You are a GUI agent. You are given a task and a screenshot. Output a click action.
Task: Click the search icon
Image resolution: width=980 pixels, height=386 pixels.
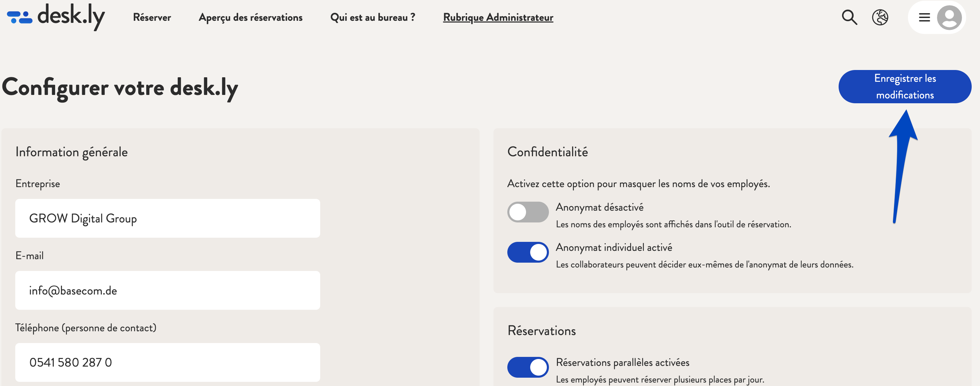(848, 17)
